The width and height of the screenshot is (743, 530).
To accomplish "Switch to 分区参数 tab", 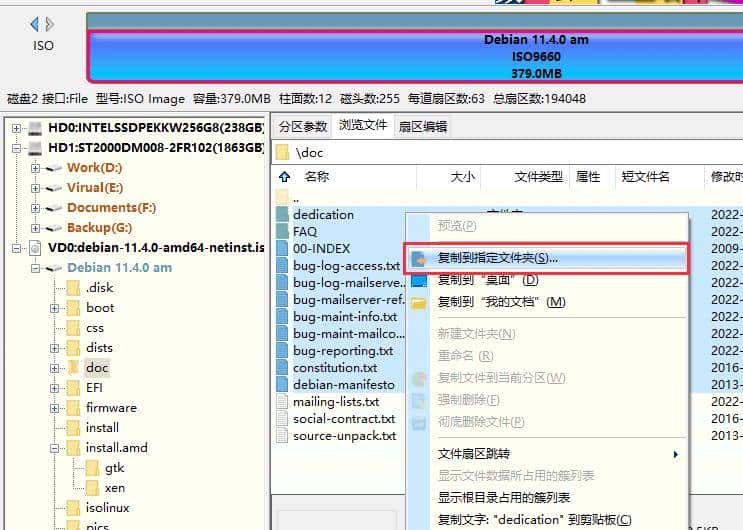I will (303, 126).
